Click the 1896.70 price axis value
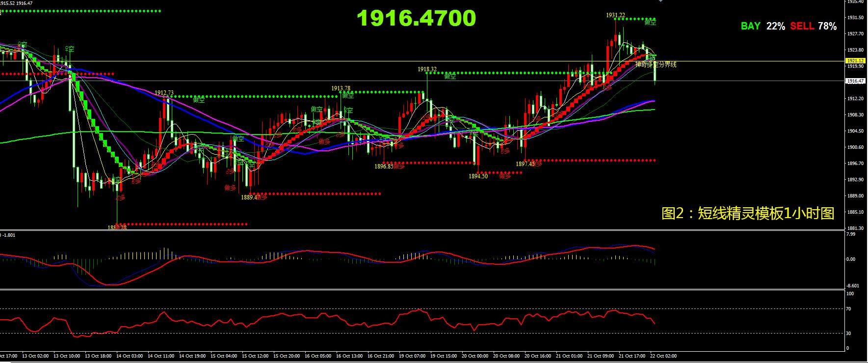The height and width of the screenshot is (363, 868). pyautogui.click(x=855, y=164)
